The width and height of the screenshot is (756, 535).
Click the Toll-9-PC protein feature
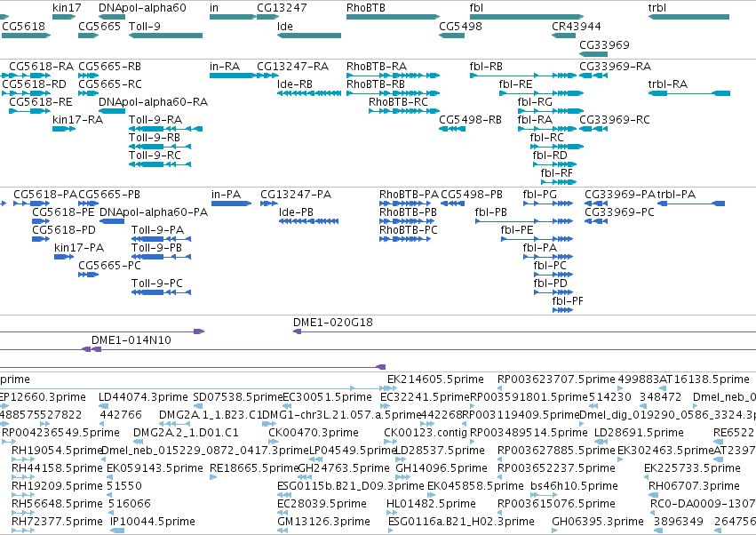click(x=162, y=292)
